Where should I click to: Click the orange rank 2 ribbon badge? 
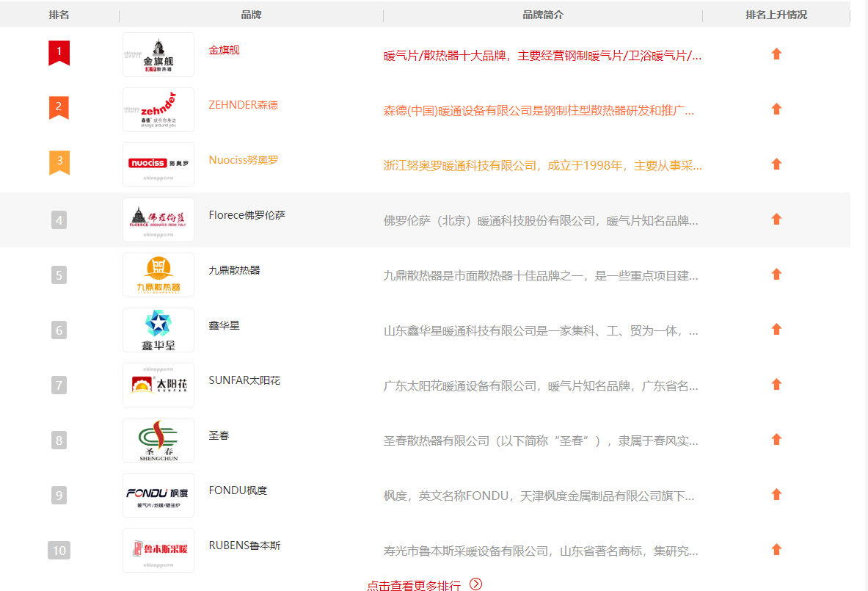(59, 107)
